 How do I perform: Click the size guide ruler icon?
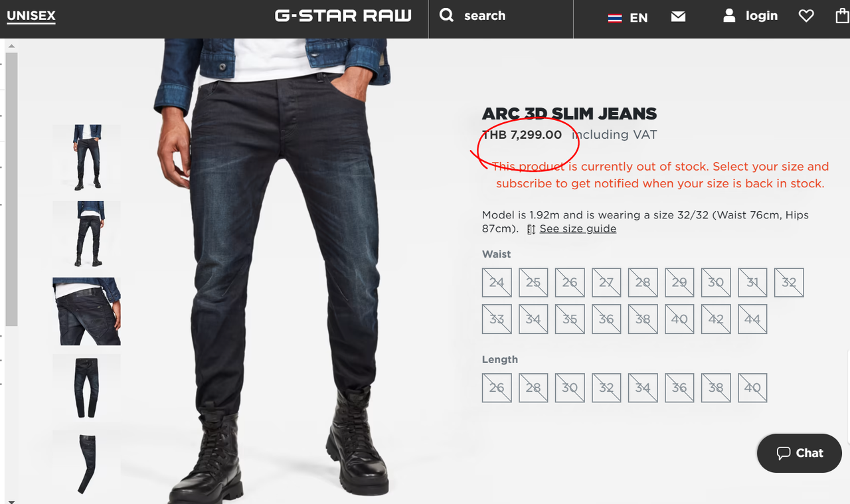click(531, 229)
